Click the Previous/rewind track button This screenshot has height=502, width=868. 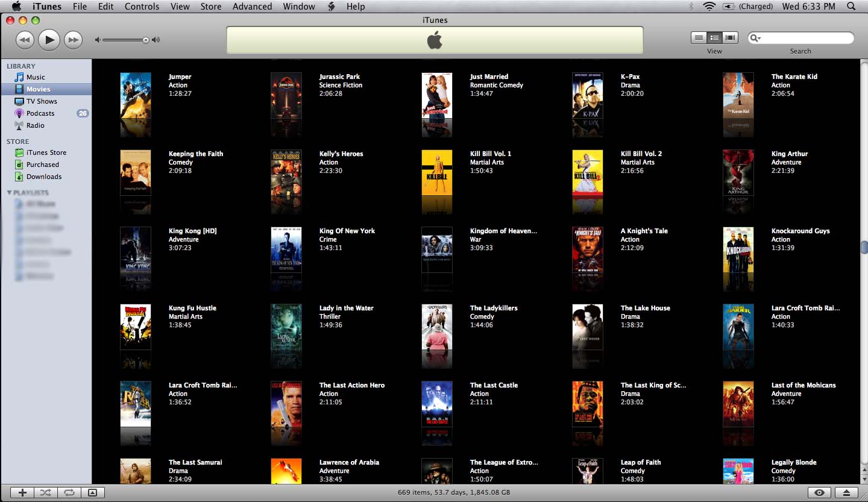25,40
